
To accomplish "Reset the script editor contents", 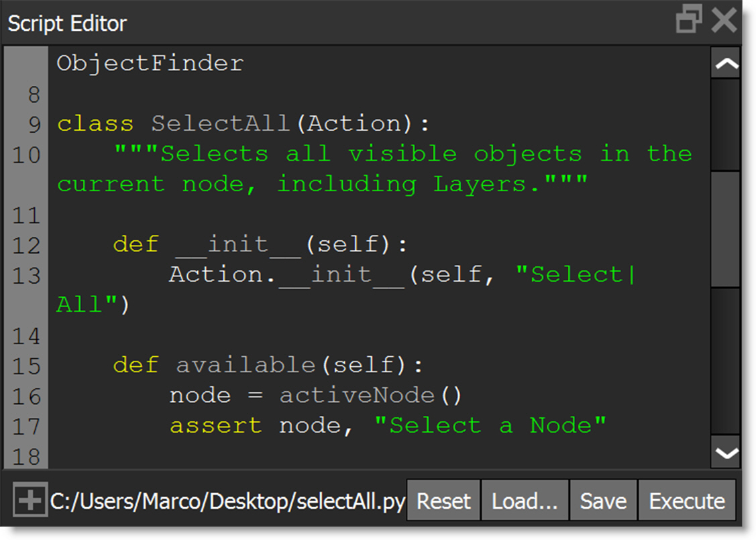I will (x=443, y=500).
